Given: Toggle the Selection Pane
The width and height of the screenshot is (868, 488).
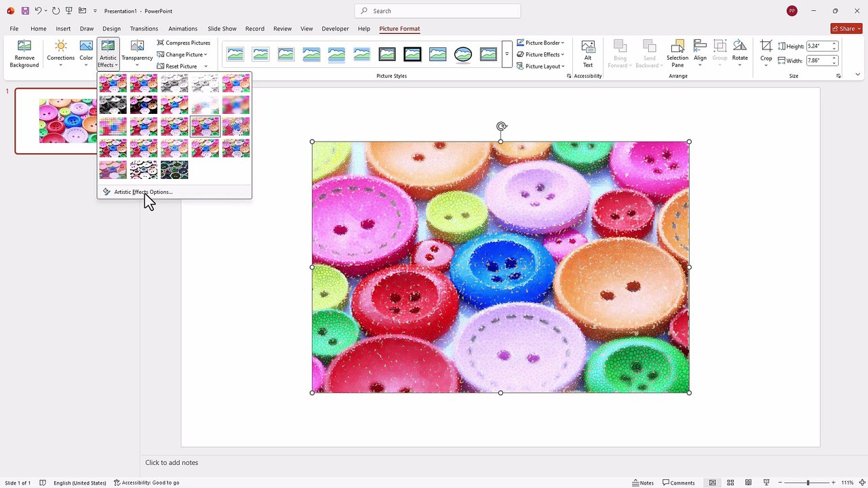Looking at the screenshot, I should 677,54.
